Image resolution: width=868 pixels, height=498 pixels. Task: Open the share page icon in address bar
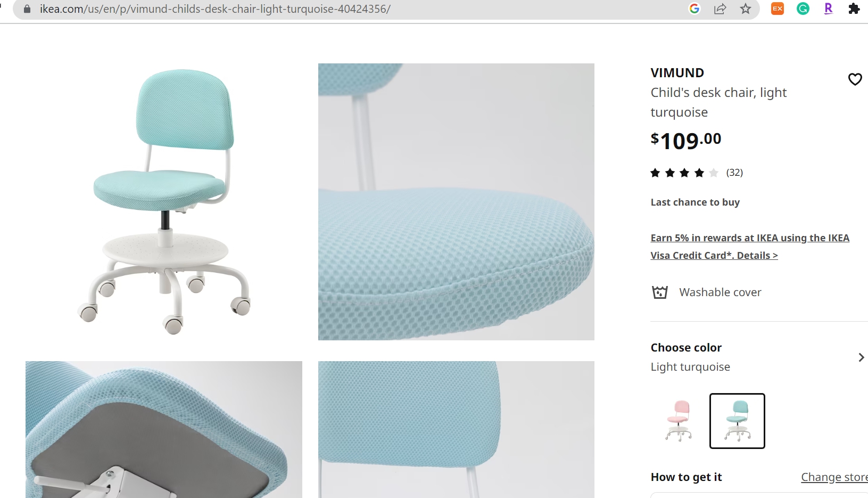point(720,9)
